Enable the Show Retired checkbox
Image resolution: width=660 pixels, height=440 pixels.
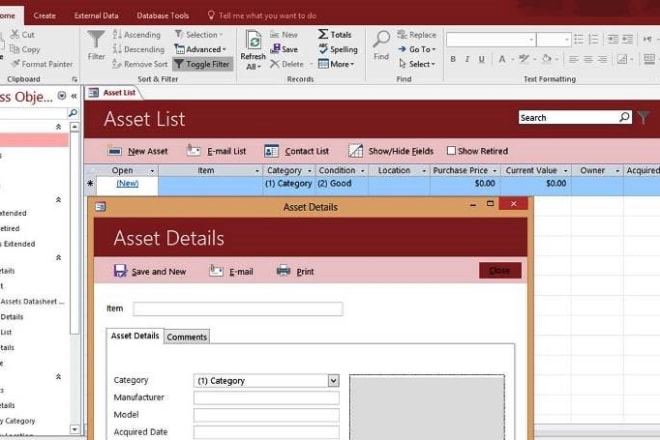point(451,150)
